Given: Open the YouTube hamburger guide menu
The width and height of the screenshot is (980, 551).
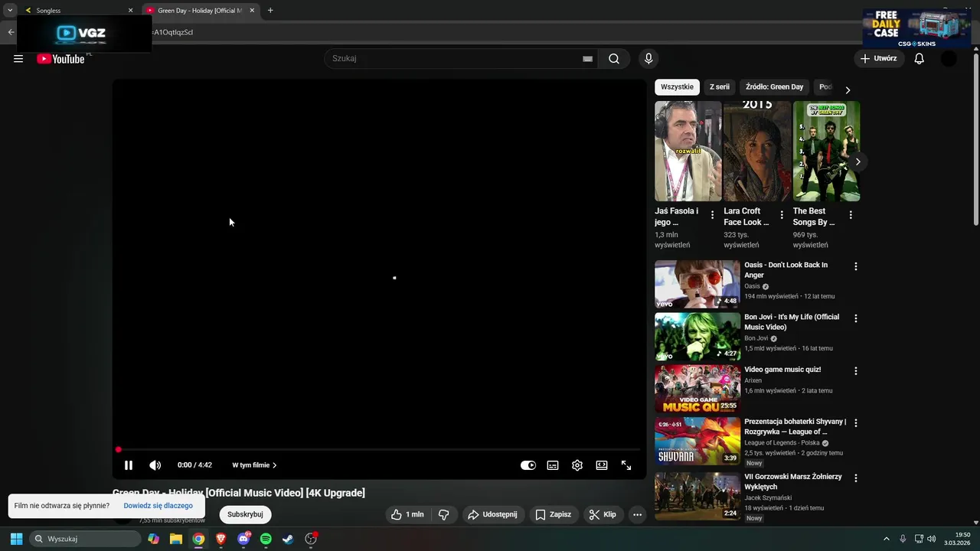Looking at the screenshot, I should click(x=18, y=59).
